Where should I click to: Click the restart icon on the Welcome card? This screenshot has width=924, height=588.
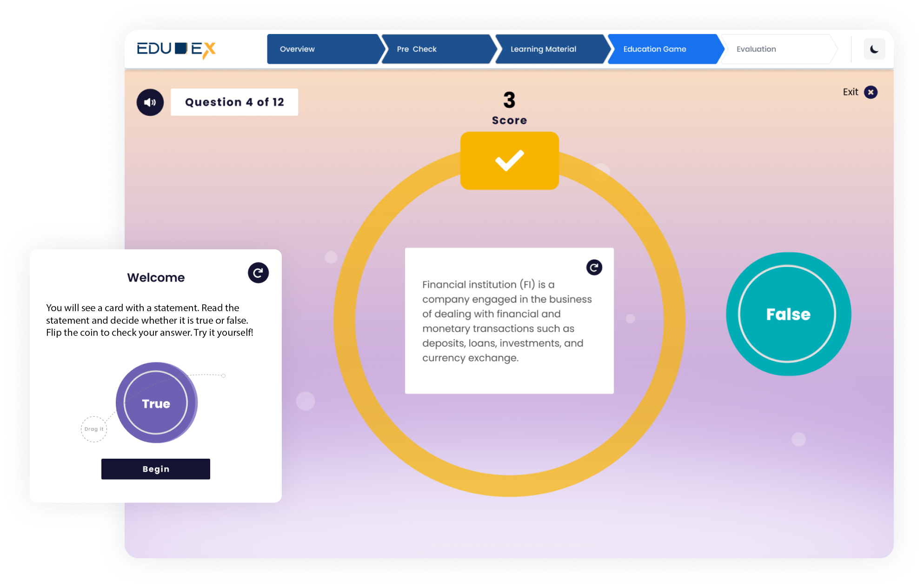point(259,273)
